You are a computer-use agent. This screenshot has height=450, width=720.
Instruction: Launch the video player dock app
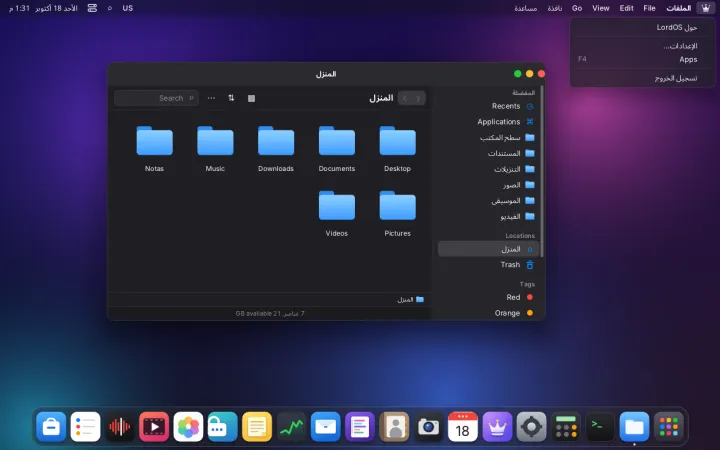(154, 427)
